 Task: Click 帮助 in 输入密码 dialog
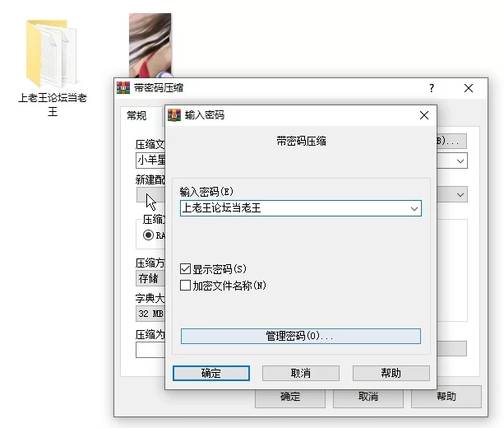tap(391, 374)
